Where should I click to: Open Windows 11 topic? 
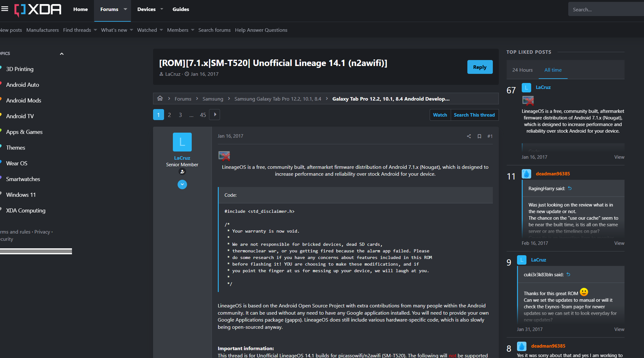tap(21, 195)
